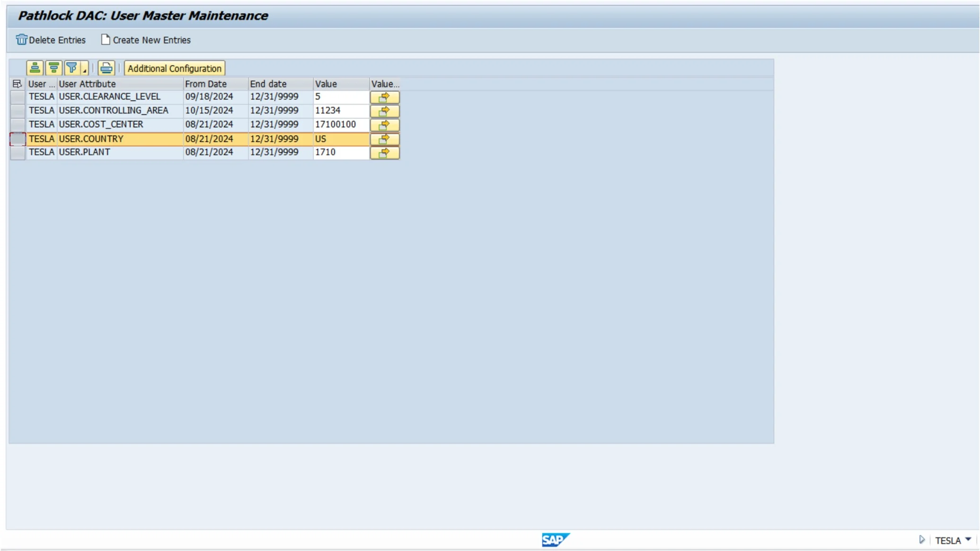Viewport: 980px width, 551px height.
Task: Open value details for USER.CONTROLLING_AREA row
Action: click(385, 111)
